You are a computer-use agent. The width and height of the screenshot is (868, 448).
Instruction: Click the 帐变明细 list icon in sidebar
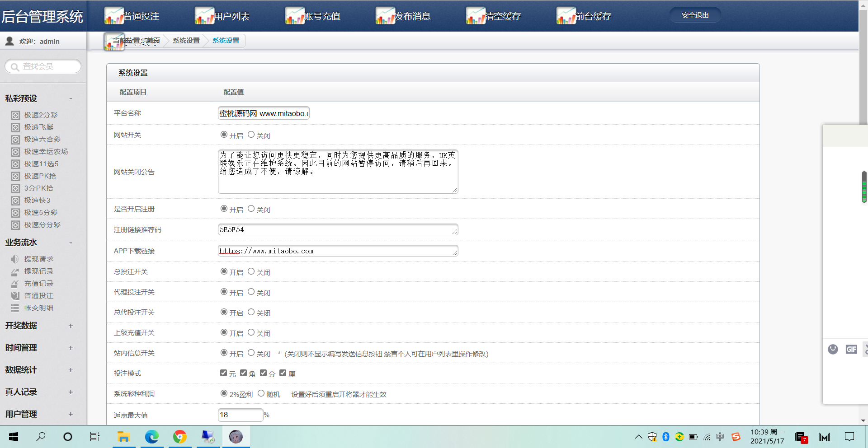(x=15, y=308)
